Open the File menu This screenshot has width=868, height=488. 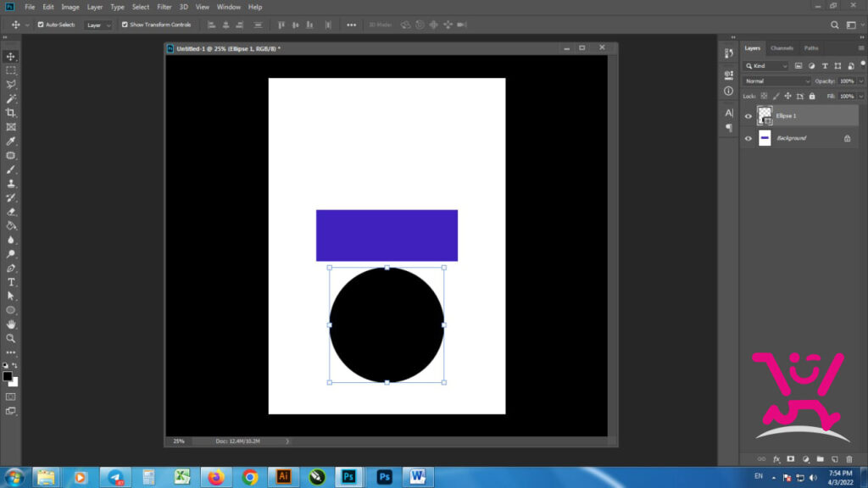[x=30, y=7]
